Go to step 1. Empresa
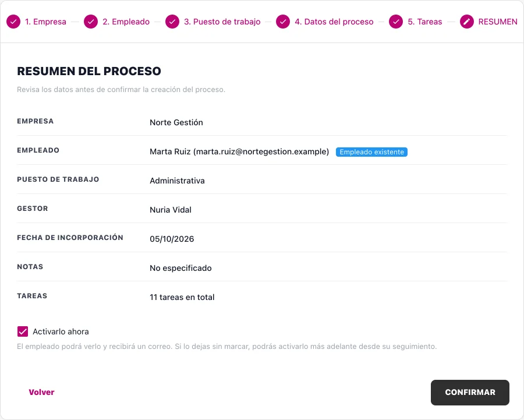This screenshot has height=420, width=524. tap(45, 22)
